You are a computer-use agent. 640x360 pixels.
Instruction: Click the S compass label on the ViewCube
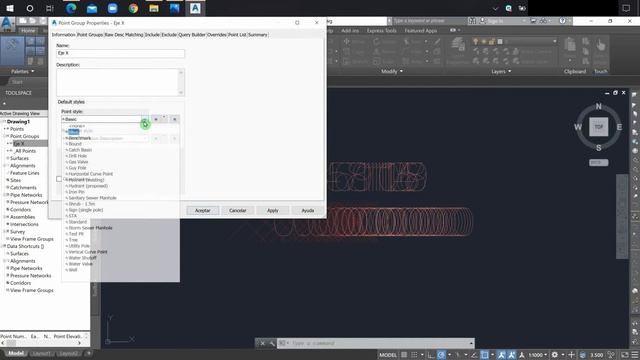tap(598, 148)
